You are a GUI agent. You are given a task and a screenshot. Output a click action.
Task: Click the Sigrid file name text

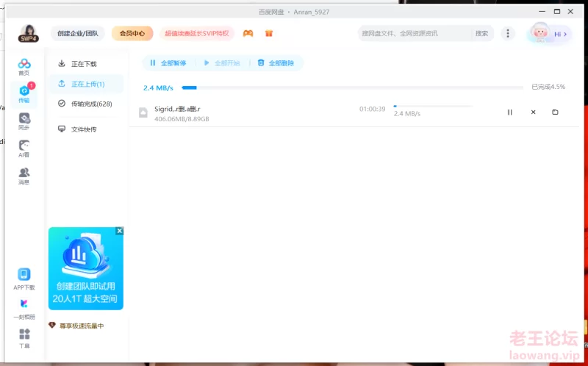(x=177, y=109)
